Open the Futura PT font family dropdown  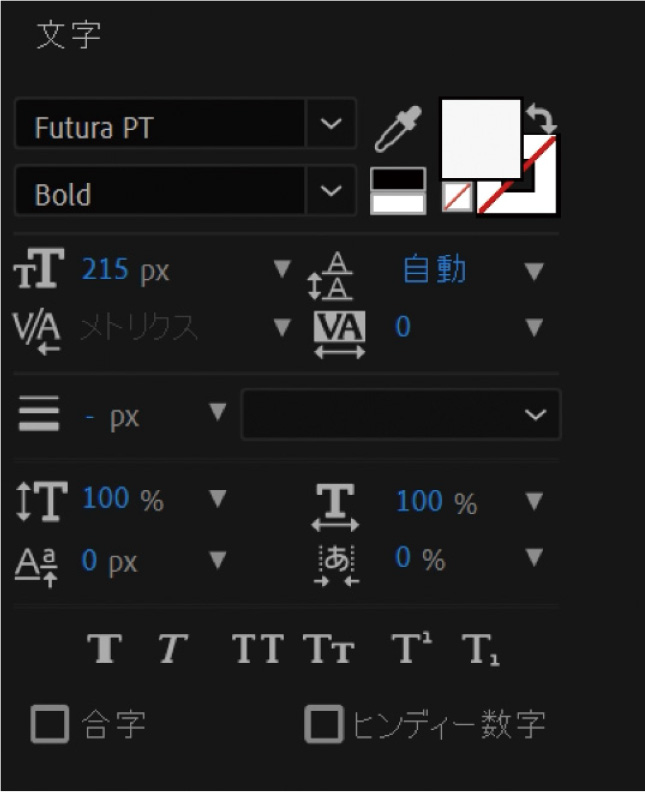330,125
